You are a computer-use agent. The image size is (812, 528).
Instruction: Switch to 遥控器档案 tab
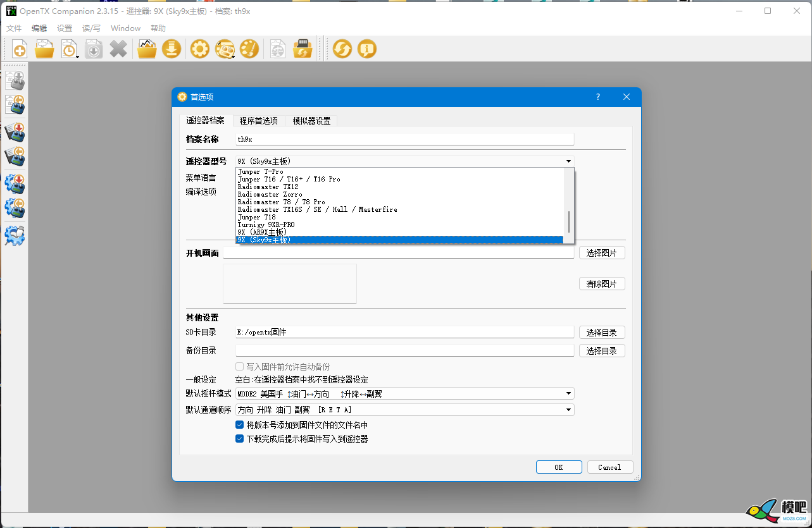205,120
